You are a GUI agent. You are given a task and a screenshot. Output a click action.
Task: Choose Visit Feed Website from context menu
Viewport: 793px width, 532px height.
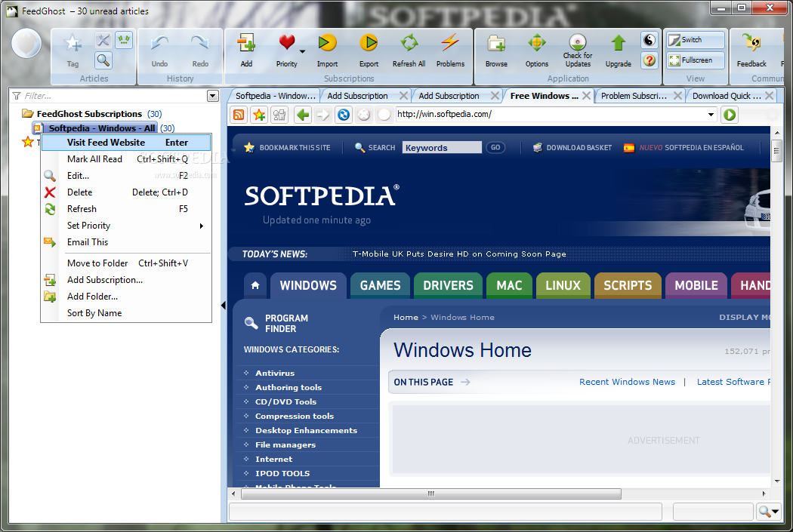pyautogui.click(x=126, y=143)
